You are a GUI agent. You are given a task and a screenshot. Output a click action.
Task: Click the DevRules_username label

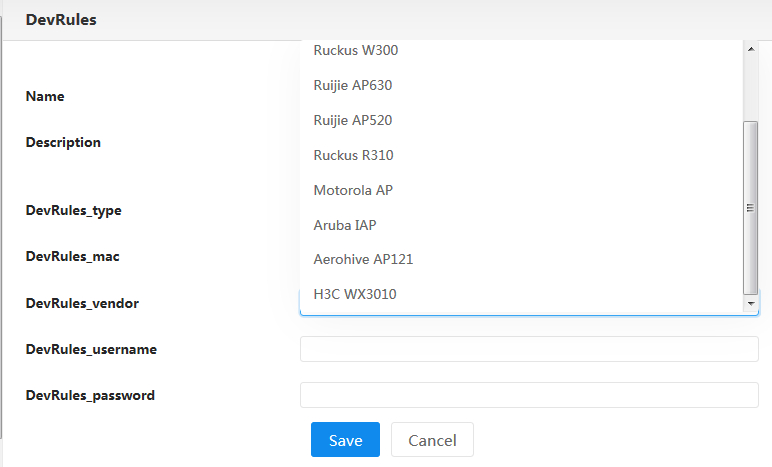[91, 349]
